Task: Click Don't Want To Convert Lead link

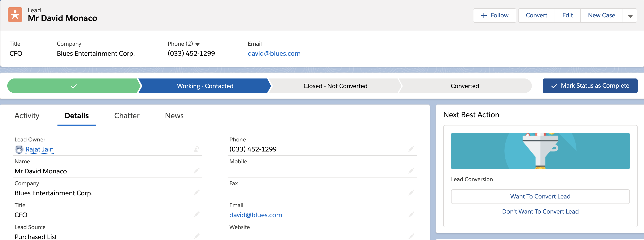Action: [540, 211]
